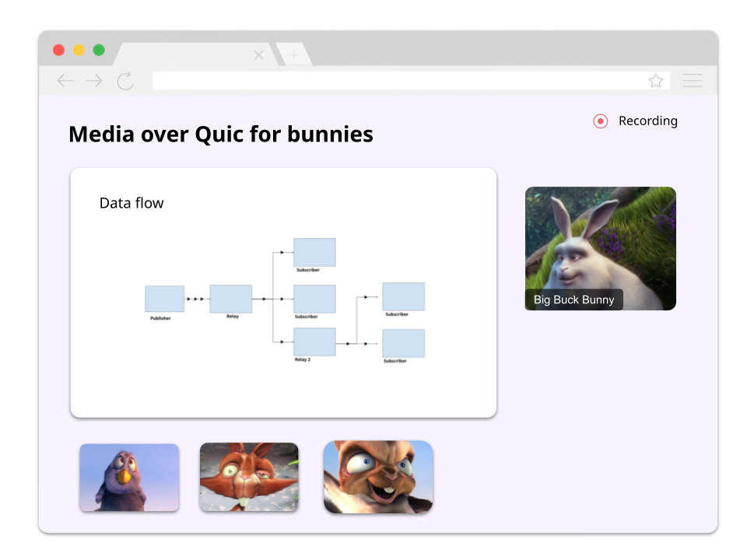Screen dimensions: 747x560
Task: Click the Big Buck Bunny label
Action: click(x=573, y=299)
